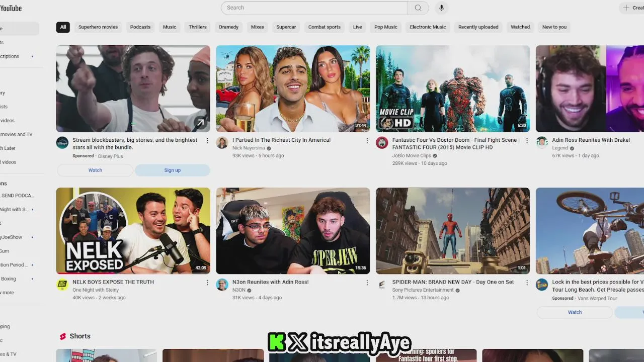
Task: Select Electronic Music filter chip
Action: [428, 27]
